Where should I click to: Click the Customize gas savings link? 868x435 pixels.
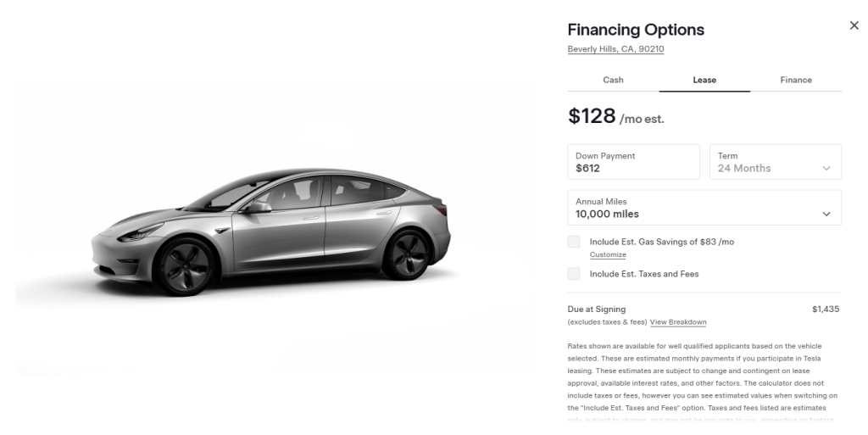pyautogui.click(x=608, y=255)
